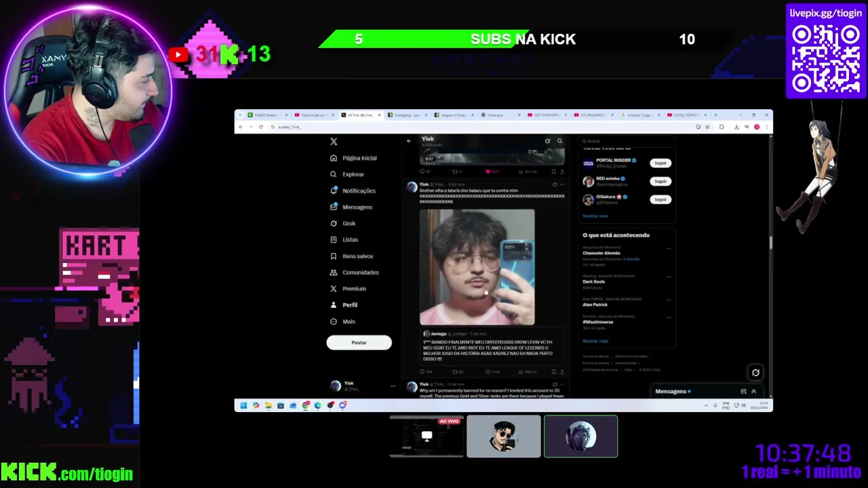Screen dimensions: 868x488
Task: Follow PORTAL INSIDER with its Seguir button
Action: point(660,163)
